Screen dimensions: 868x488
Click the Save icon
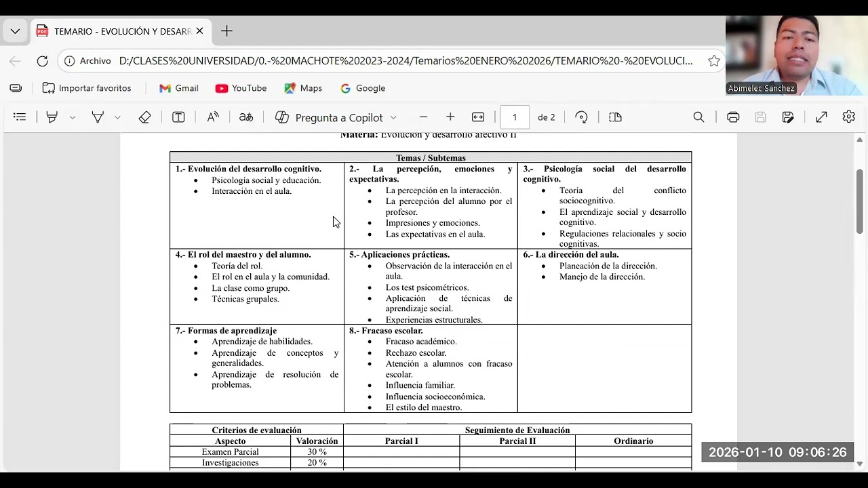tap(760, 117)
